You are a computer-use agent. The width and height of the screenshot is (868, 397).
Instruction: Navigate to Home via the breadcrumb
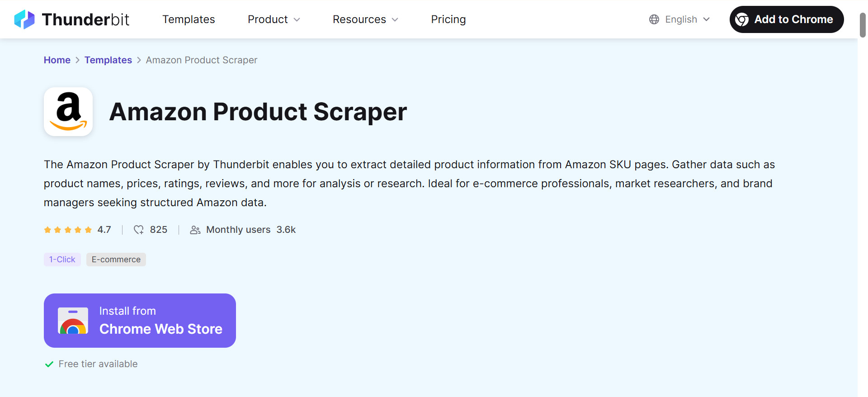(x=57, y=60)
